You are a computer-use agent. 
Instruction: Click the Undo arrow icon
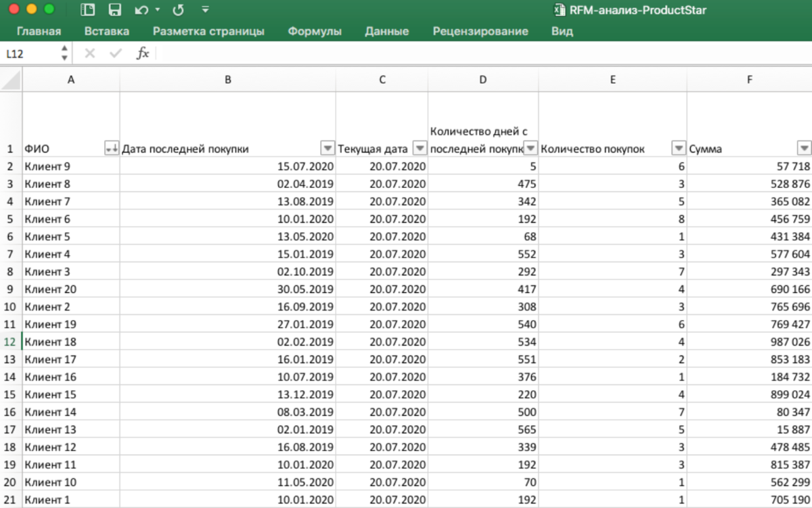point(141,10)
